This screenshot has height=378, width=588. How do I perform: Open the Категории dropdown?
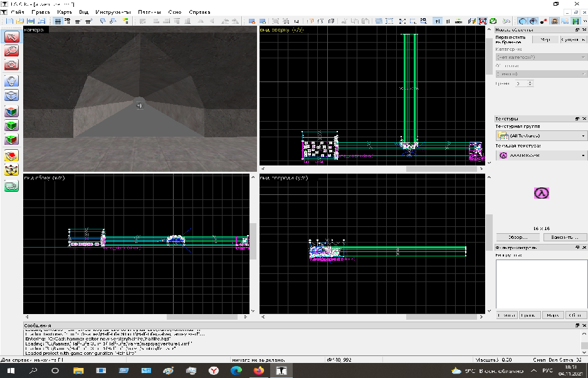tap(541, 58)
